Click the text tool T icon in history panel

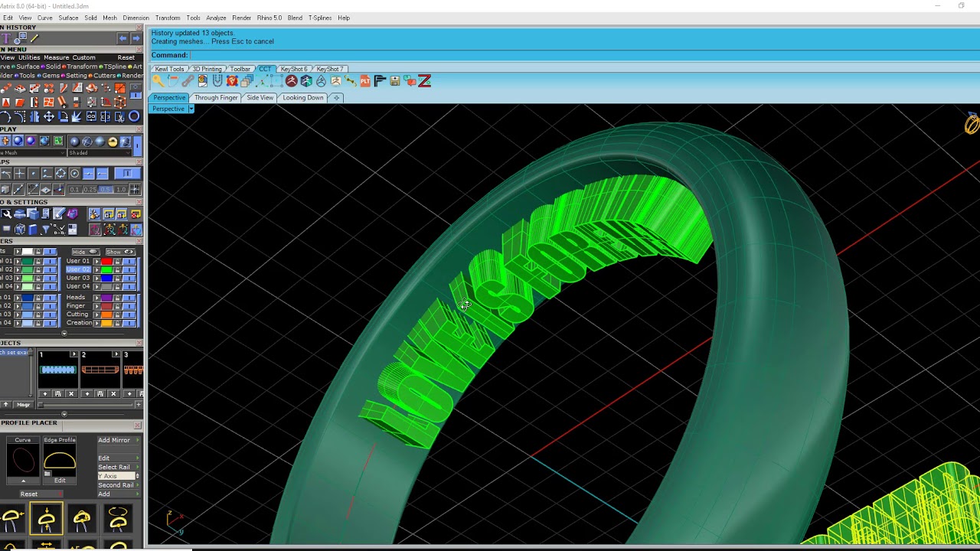coord(5,38)
